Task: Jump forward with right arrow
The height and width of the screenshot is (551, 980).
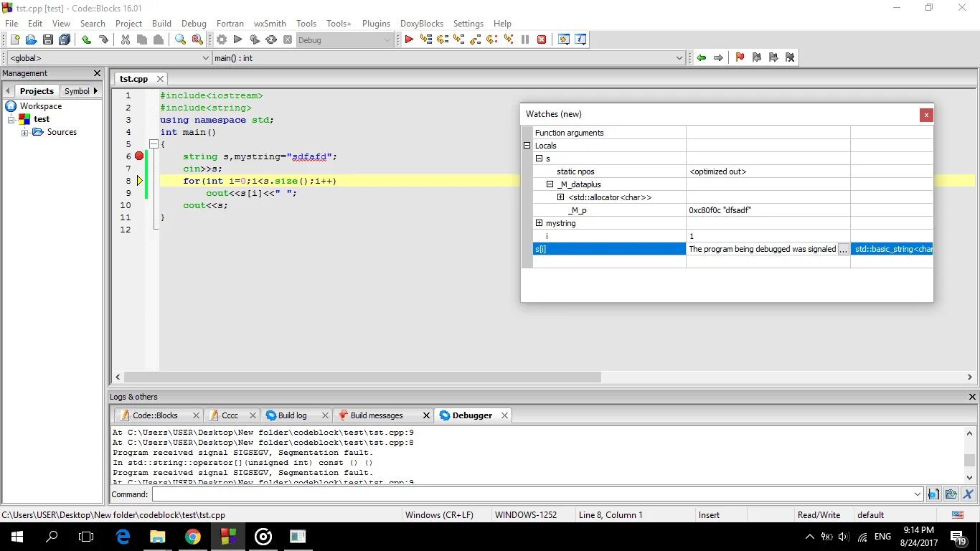Action: (718, 57)
